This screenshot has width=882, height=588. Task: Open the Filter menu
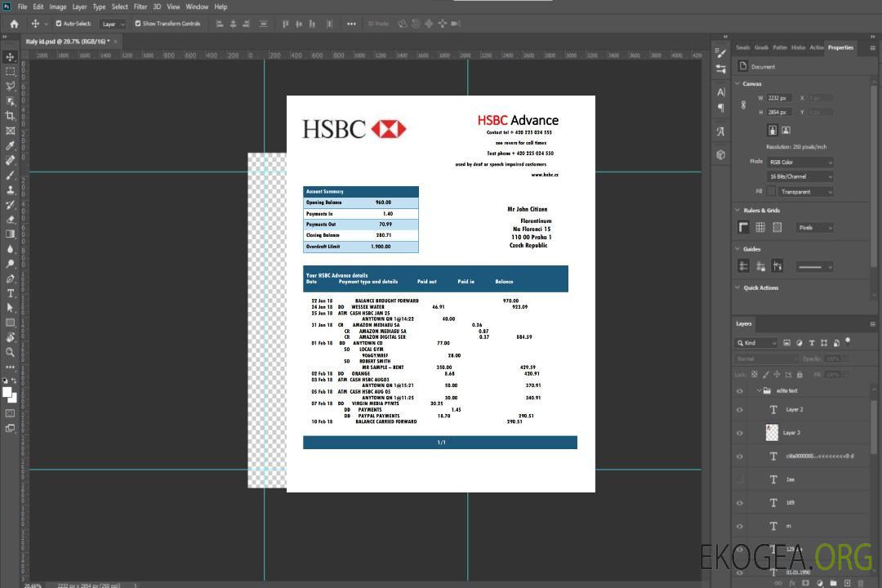140,7
